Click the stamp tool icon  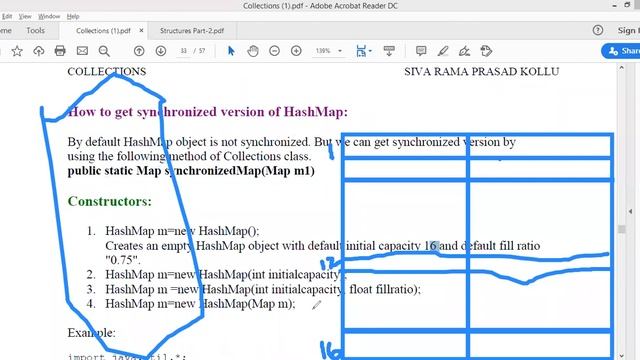tap(486, 51)
